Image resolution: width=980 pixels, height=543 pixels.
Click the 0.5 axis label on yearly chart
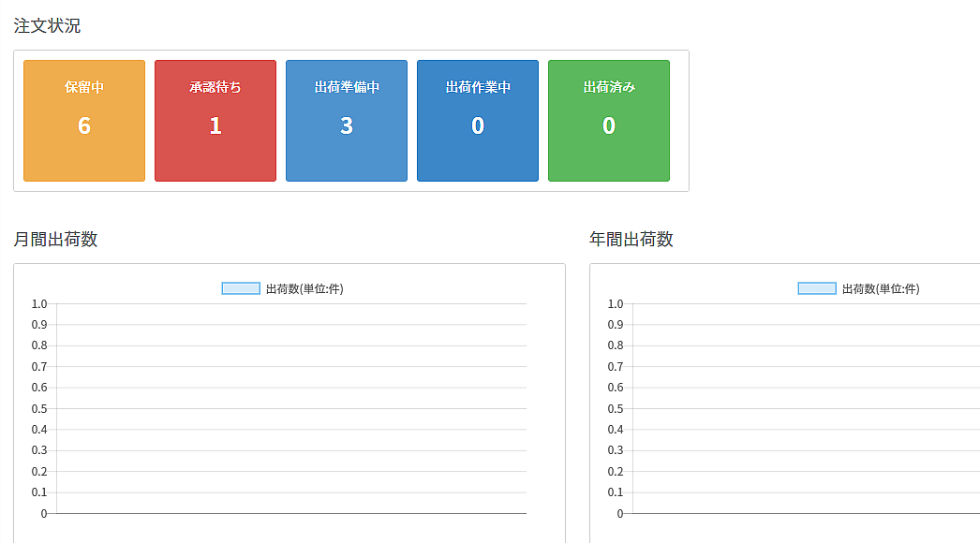[x=615, y=409]
